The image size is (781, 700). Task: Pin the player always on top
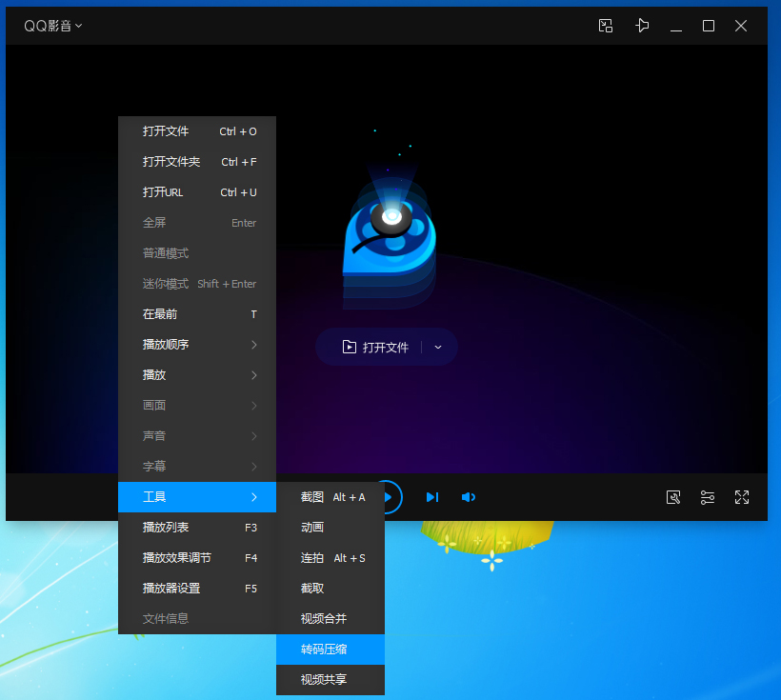click(642, 26)
